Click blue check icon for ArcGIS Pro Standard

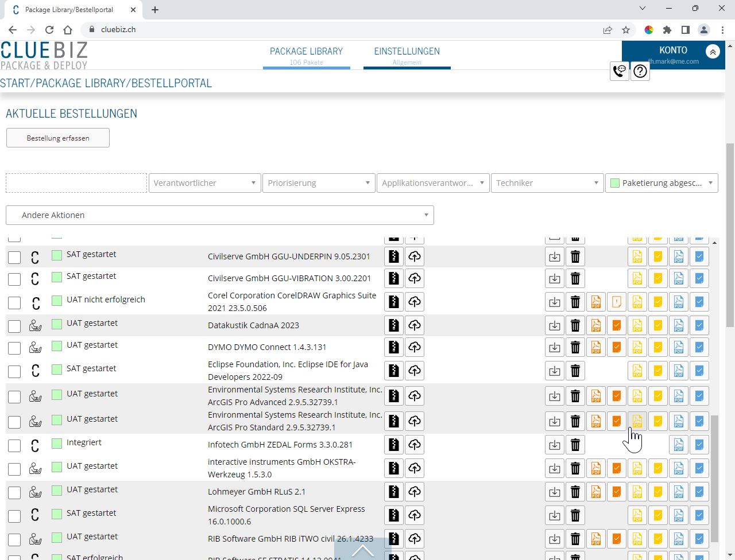point(699,421)
